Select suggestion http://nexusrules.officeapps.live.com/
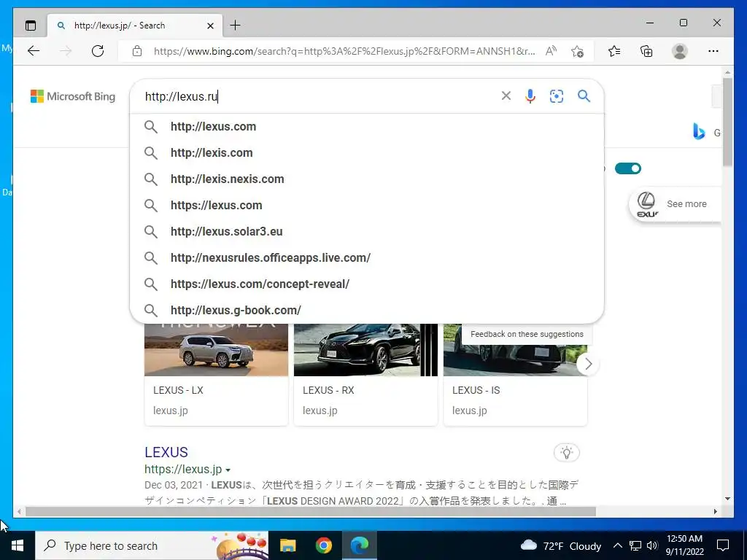This screenshot has height=560, width=747. (367, 257)
